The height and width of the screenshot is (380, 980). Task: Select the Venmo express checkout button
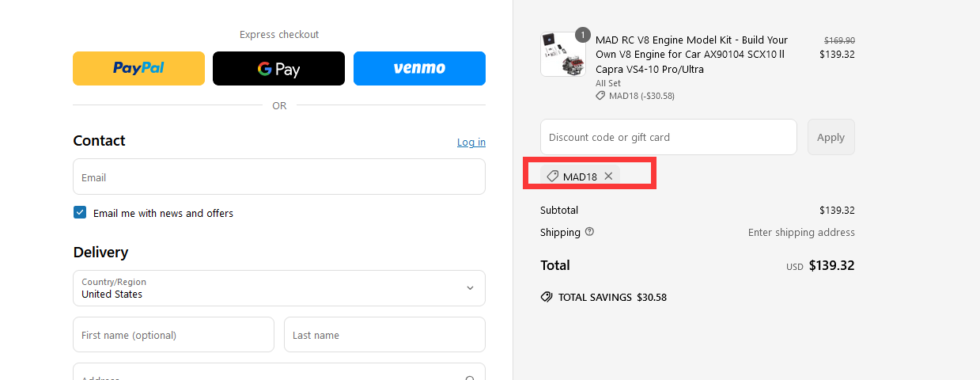click(x=419, y=68)
